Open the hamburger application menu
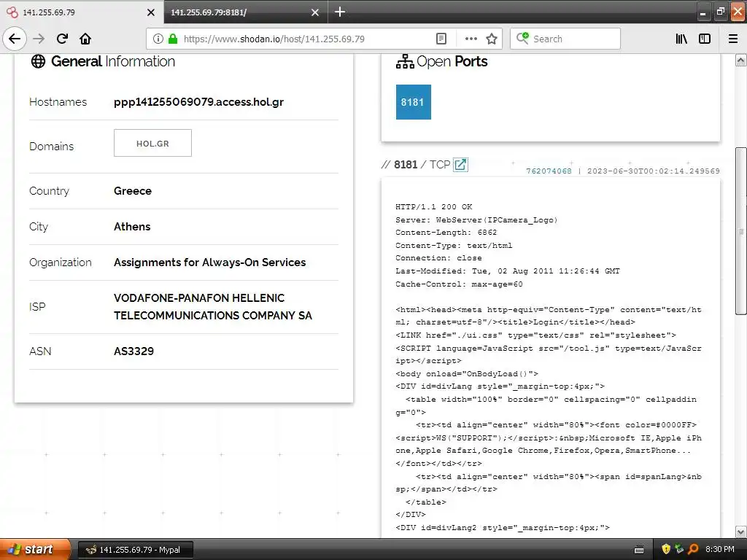 pyautogui.click(x=733, y=39)
